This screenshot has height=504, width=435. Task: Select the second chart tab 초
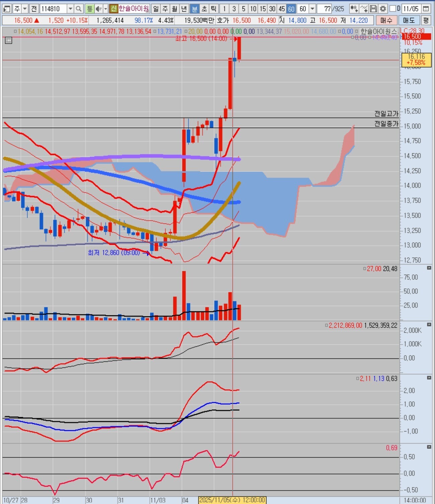pos(204,9)
